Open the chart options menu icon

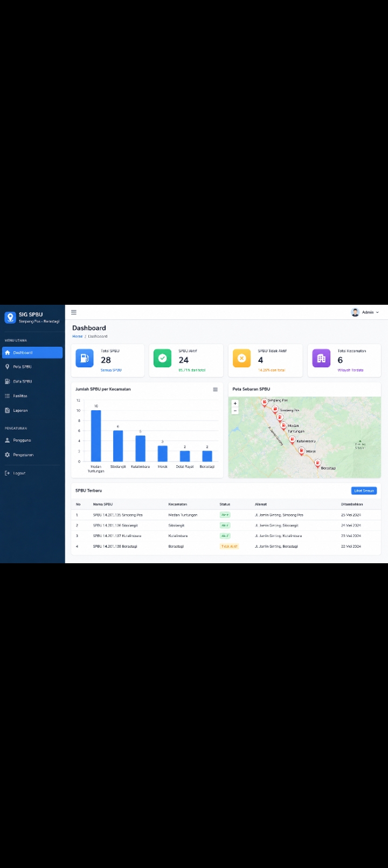click(x=215, y=389)
